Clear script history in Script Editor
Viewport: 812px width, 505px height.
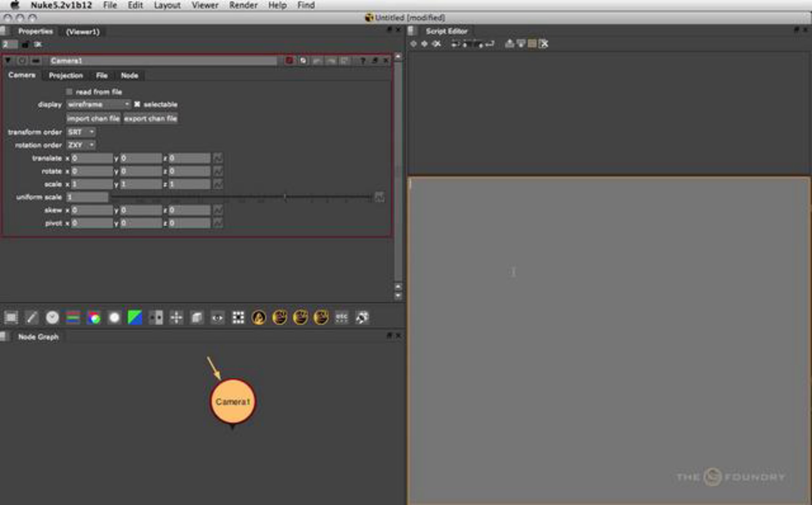pos(436,44)
